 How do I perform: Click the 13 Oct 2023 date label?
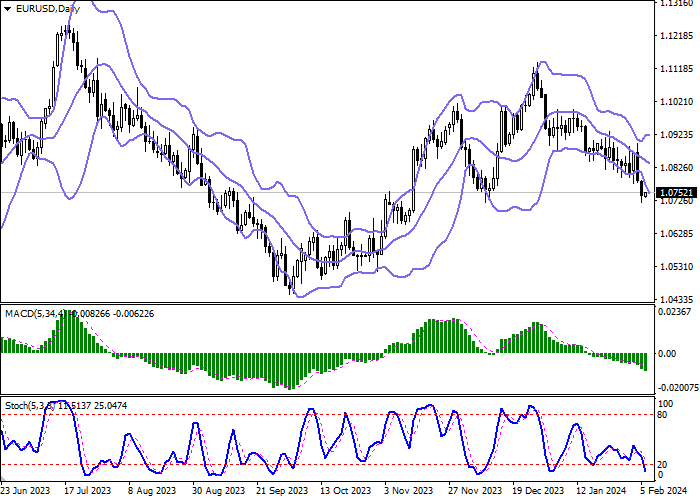coord(346,490)
